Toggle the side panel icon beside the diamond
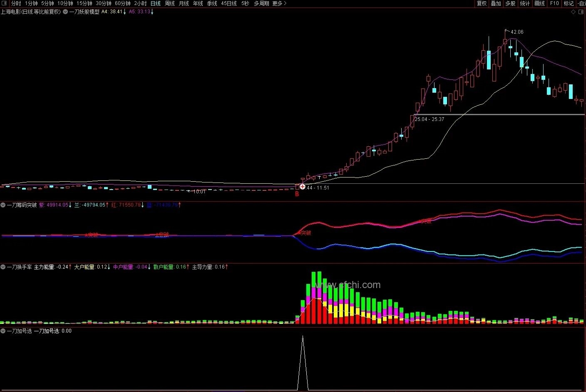586x392 pixels. pyautogui.click(x=582, y=12)
